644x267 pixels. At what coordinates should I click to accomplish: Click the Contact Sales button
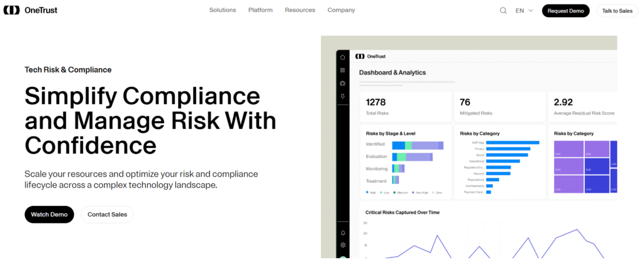coord(107,214)
